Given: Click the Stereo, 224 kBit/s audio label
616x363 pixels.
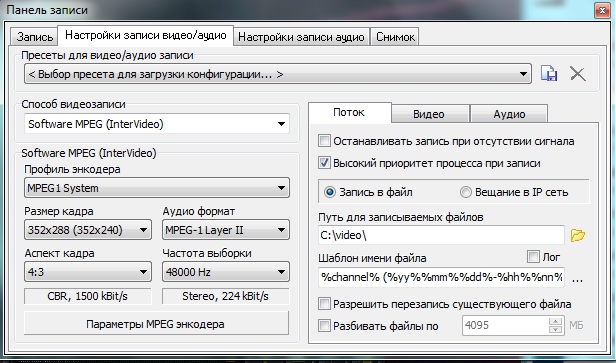Looking at the screenshot, I should coord(226,296).
